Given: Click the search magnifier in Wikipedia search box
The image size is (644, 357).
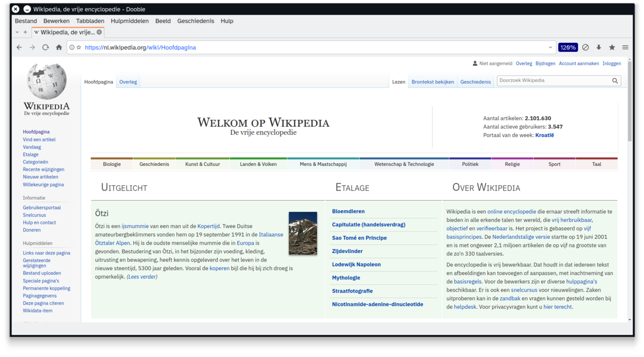Looking at the screenshot, I should 615,80.
